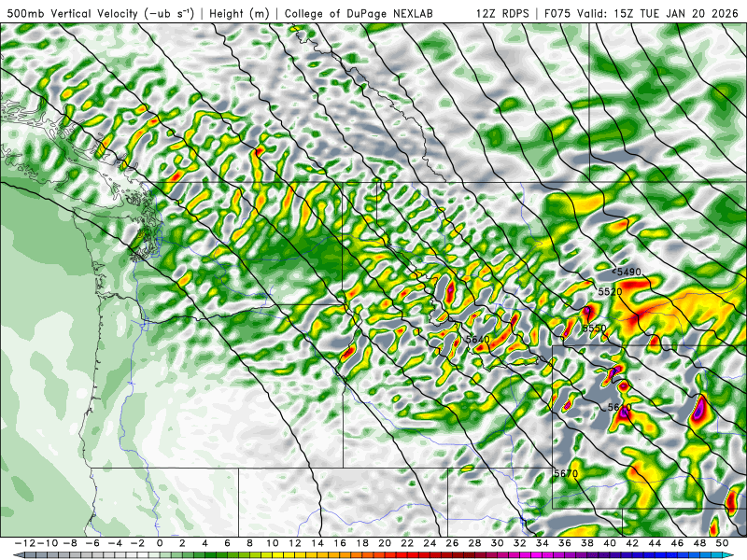Click the 20 value on color scale
The width and height of the screenshot is (747, 560).
[385, 543]
